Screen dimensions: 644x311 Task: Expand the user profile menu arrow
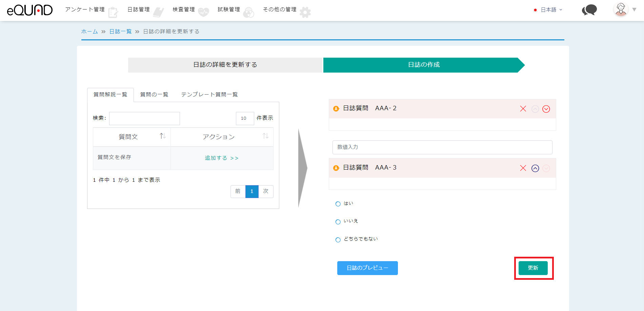[634, 9]
